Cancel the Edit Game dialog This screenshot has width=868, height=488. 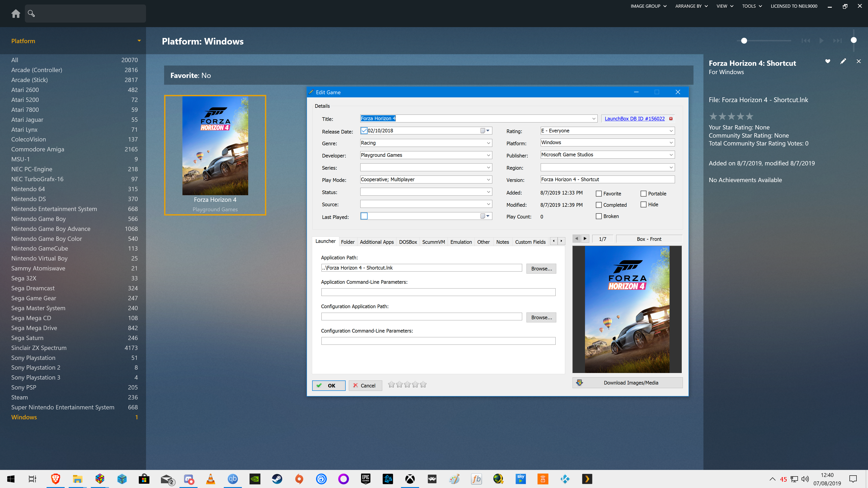point(365,386)
